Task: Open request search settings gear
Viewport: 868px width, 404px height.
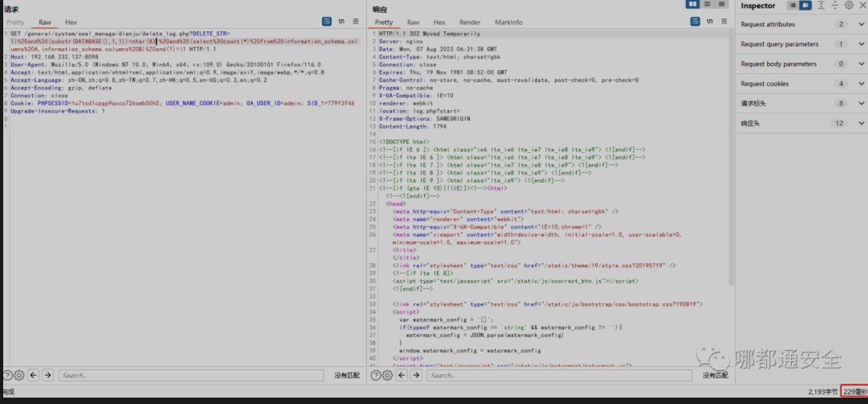Action: 19,376
